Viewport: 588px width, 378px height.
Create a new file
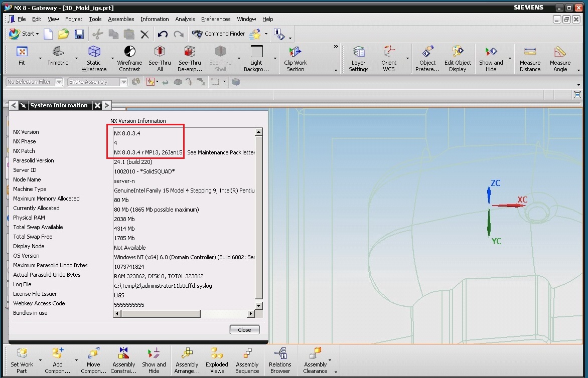48,34
